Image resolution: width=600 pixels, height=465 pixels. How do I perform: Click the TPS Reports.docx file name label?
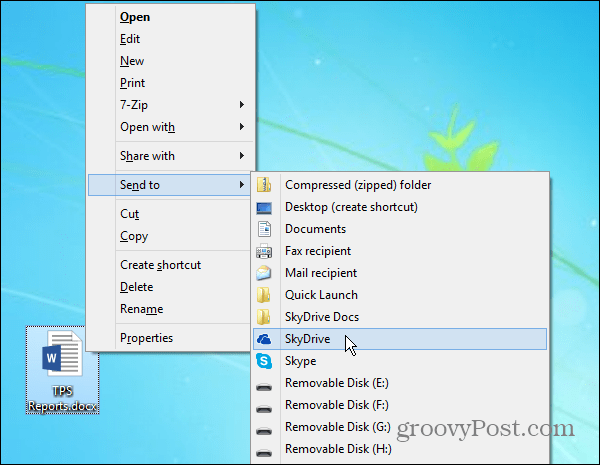pos(62,398)
